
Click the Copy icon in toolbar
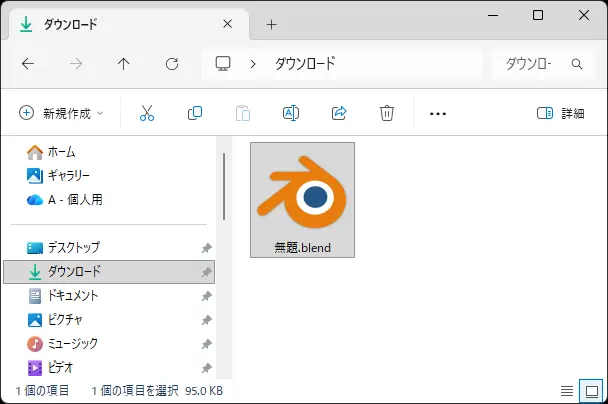click(195, 113)
